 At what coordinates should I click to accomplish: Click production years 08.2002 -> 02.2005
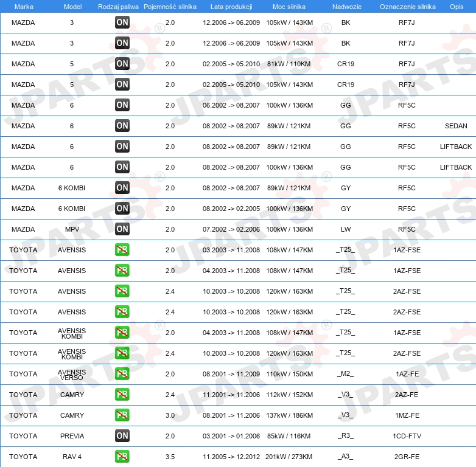[x=231, y=209]
